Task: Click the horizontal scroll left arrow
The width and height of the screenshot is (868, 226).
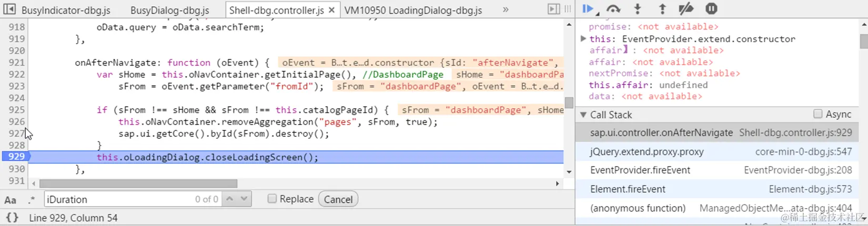Action: tap(34, 183)
